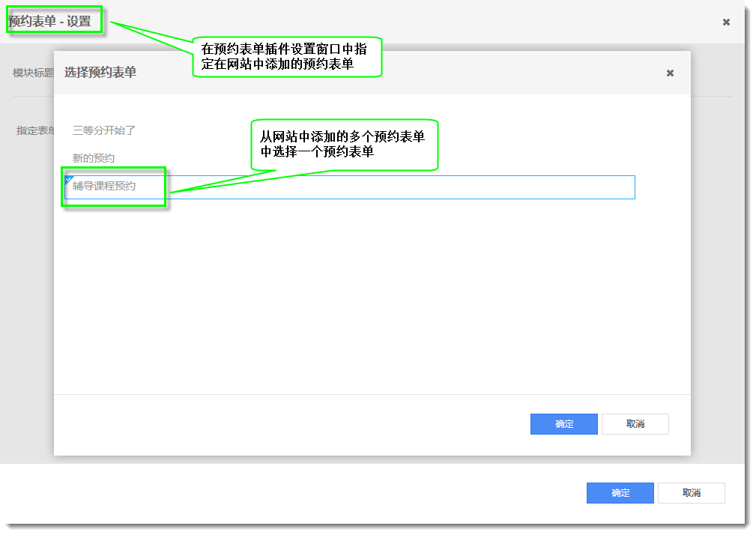Click the 预约表单 - 设置 window title

tap(49, 22)
